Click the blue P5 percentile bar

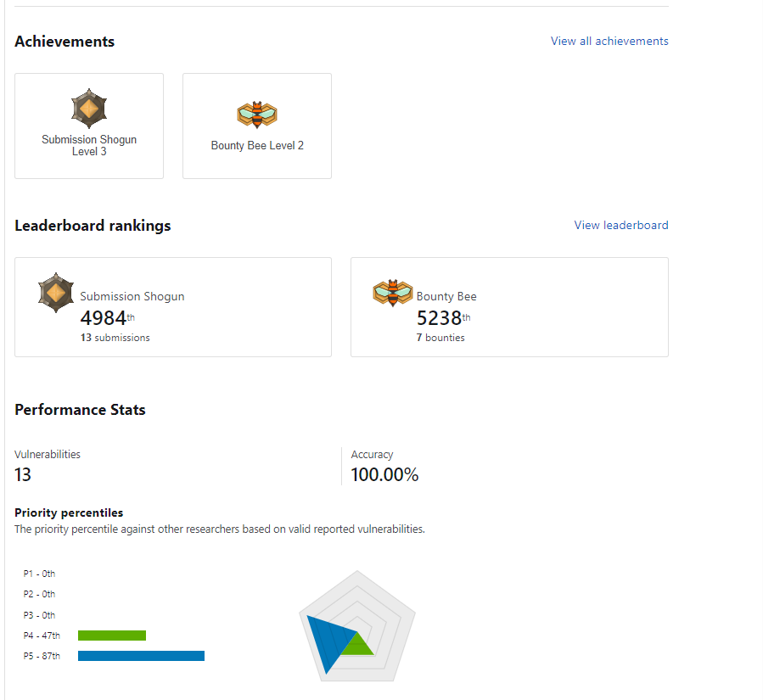pyautogui.click(x=141, y=656)
